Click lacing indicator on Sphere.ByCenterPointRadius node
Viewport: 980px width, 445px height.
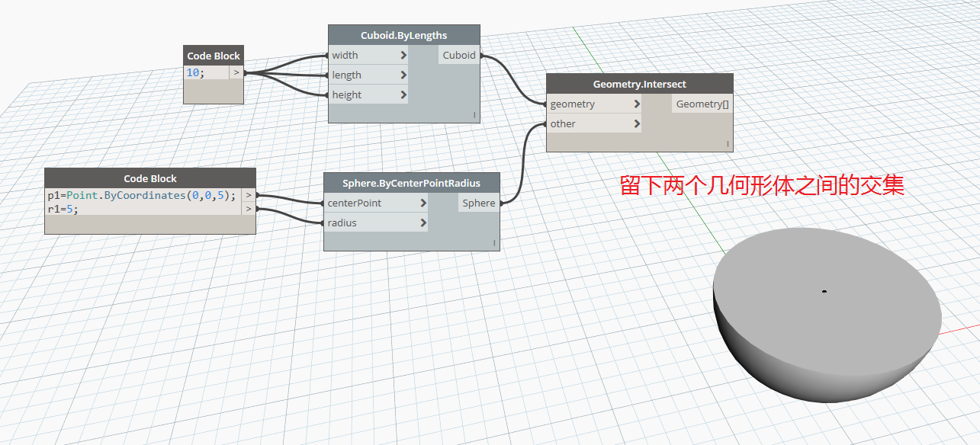coord(494,243)
